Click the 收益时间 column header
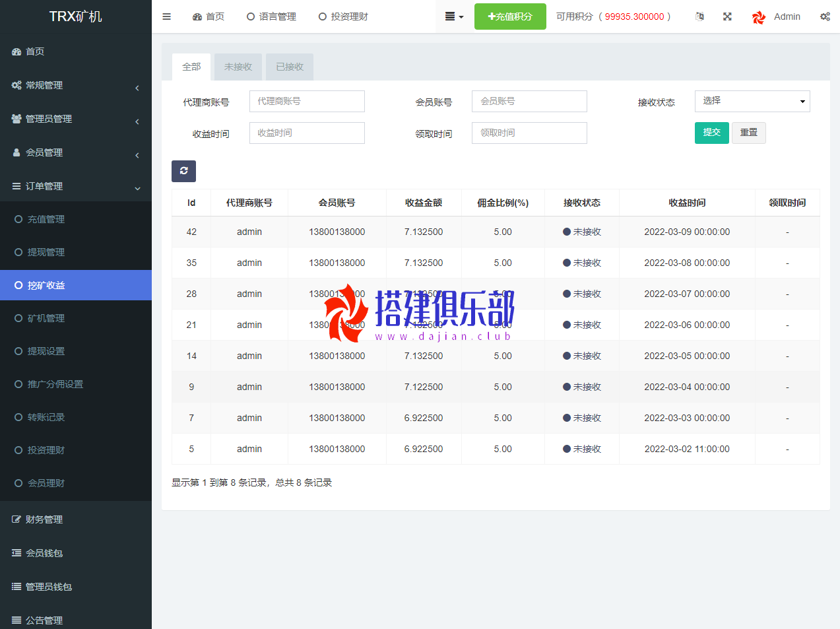The height and width of the screenshot is (629, 840). point(687,203)
